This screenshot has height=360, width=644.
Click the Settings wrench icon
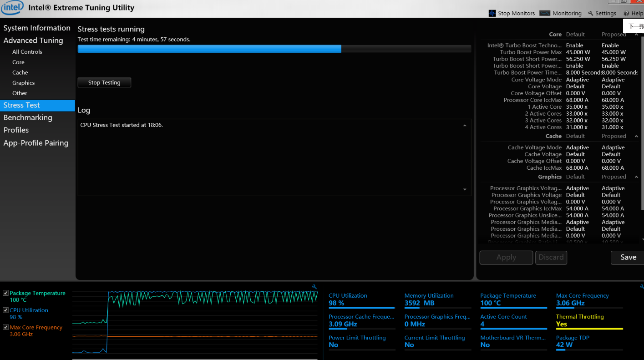point(591,14)
